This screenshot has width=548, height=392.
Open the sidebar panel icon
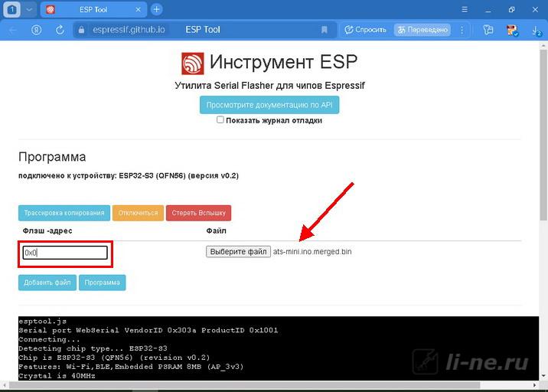point(488,30)
